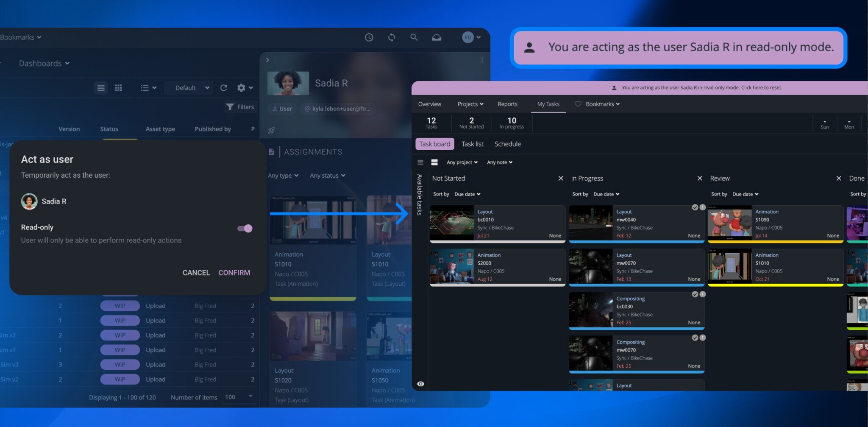868x427 pixels.
Task: Click the sync refresh icon in header
Action: tap(391, 37)
